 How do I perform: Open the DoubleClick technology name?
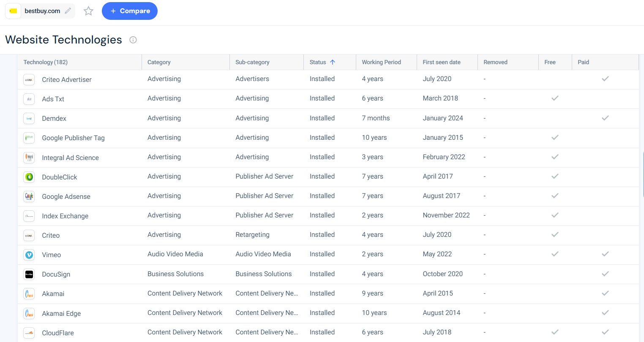click(60, 177)
